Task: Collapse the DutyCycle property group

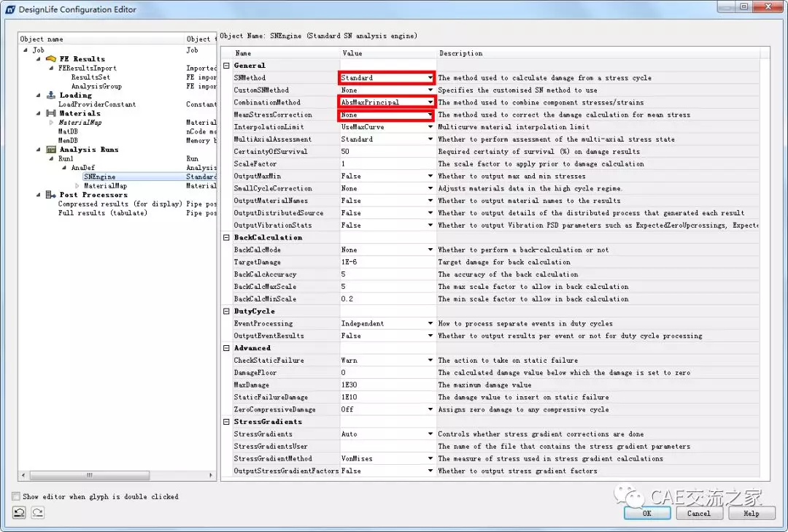Action: [x=226, y=312]
